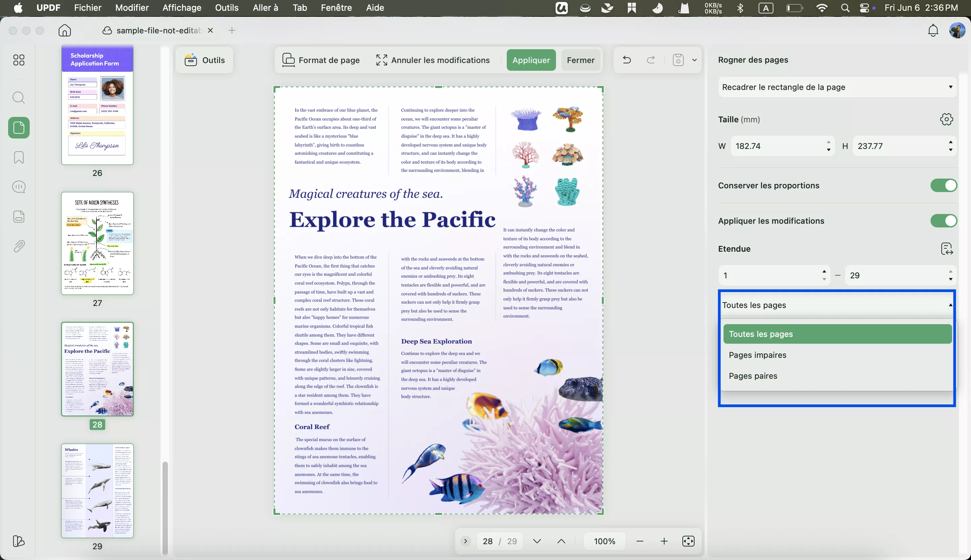Go to the home screen icon
Viewport: 971px width, 560px height.
[65, 30]
